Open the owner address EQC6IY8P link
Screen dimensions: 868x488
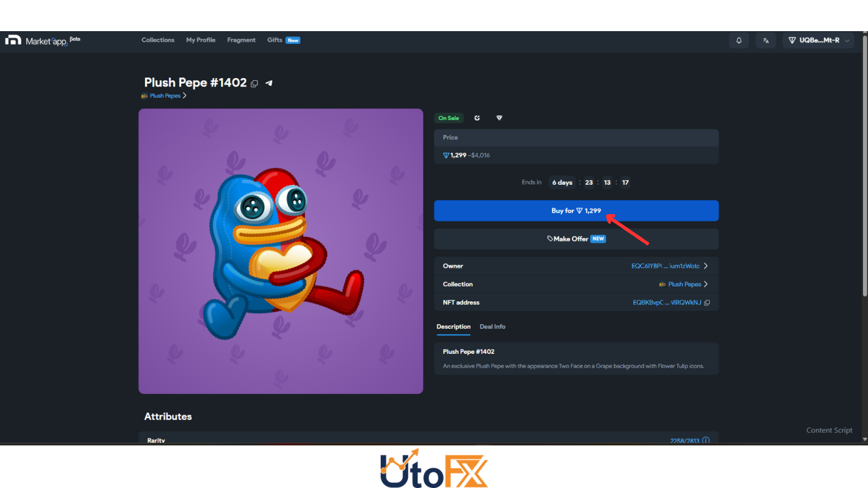pyautogui.click(x=665, y=266)
